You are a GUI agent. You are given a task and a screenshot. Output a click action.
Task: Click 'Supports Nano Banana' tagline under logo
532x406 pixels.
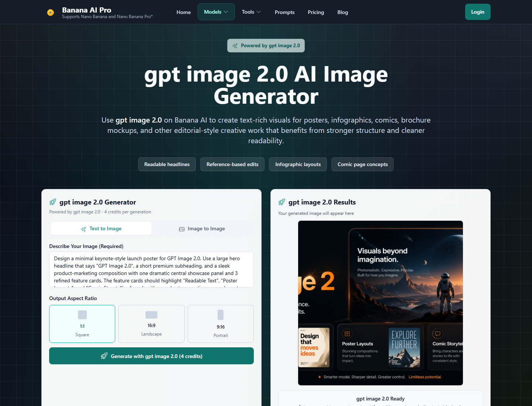click(107, 17)
